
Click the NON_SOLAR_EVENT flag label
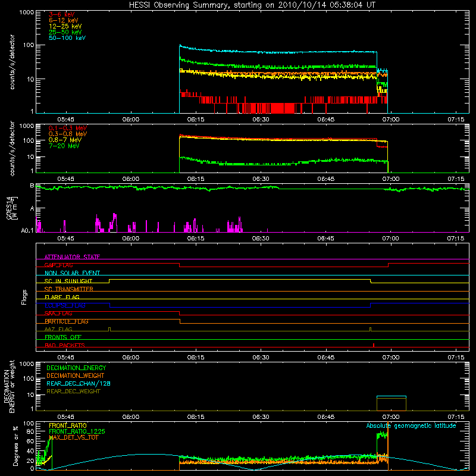click(72, 273)
